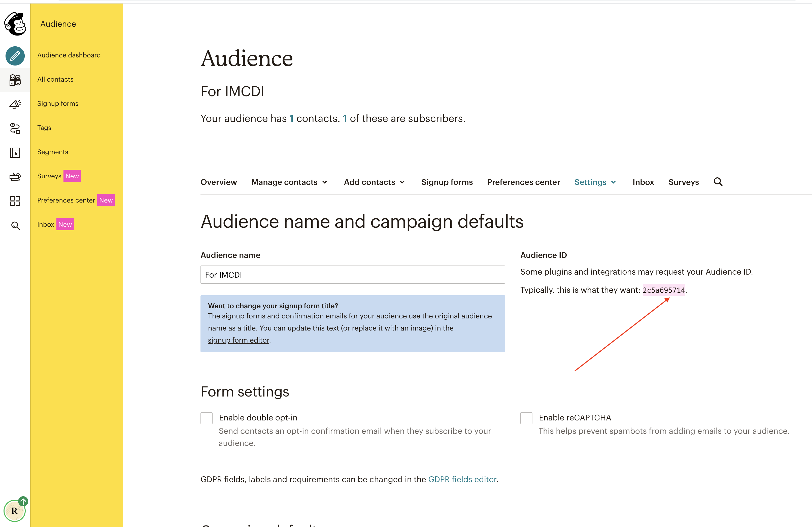
Task: Open Signup forms in sidebar
Action: coord(58,104)
